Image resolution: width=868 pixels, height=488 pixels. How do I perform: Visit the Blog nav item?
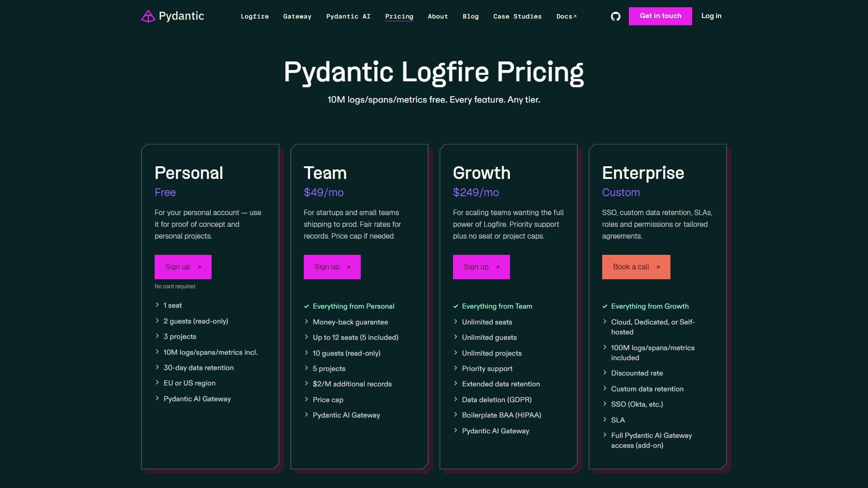tap(470, 16)
